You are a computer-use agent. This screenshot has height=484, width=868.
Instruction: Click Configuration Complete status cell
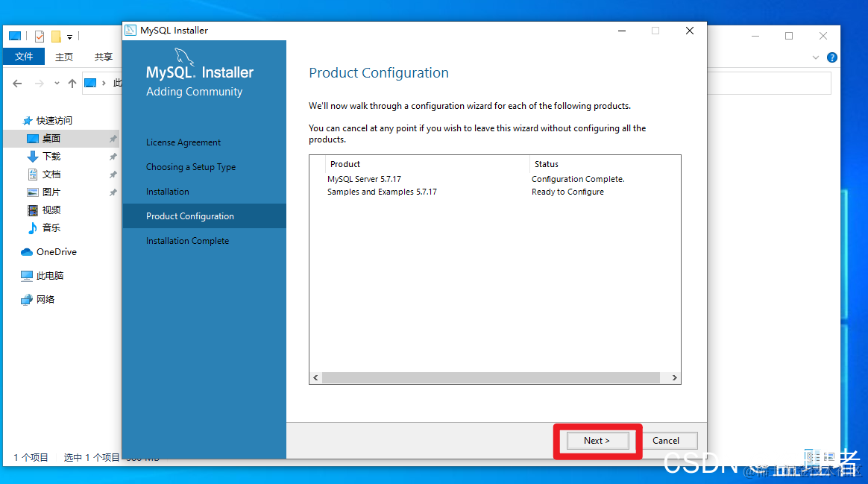[578, 179]
